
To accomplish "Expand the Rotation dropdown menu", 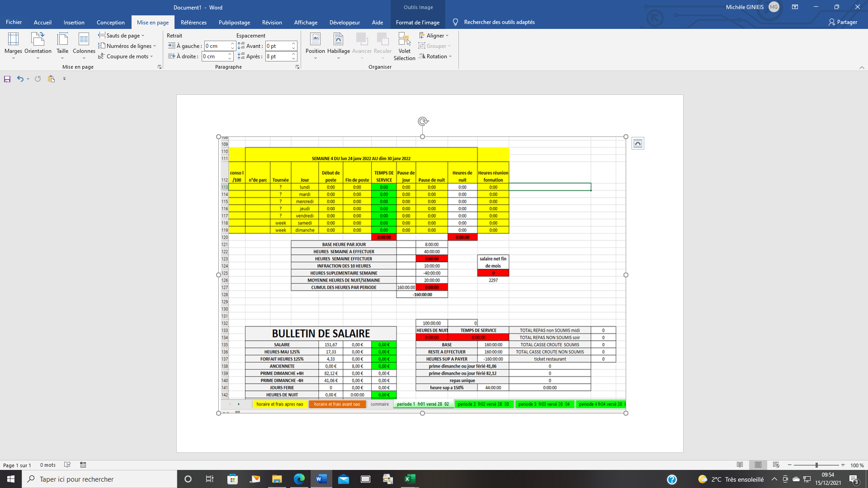I will (x=435, y=56).
